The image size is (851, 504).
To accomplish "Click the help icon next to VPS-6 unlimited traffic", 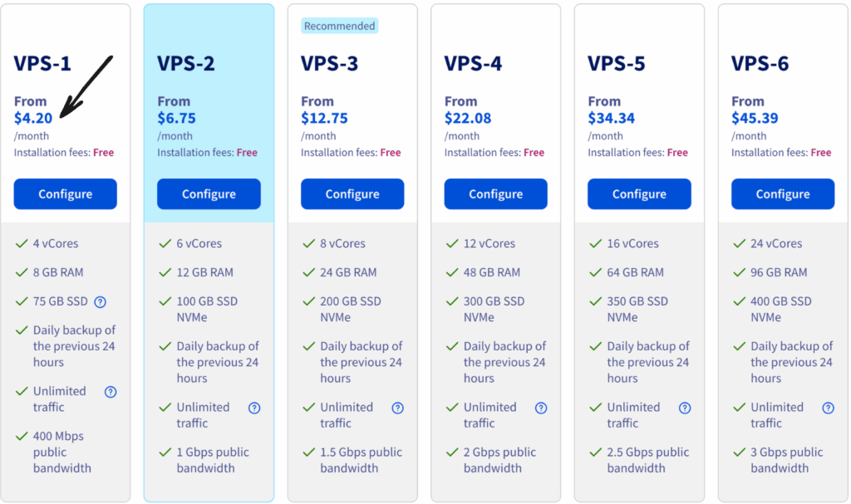I will coord(828,408).
